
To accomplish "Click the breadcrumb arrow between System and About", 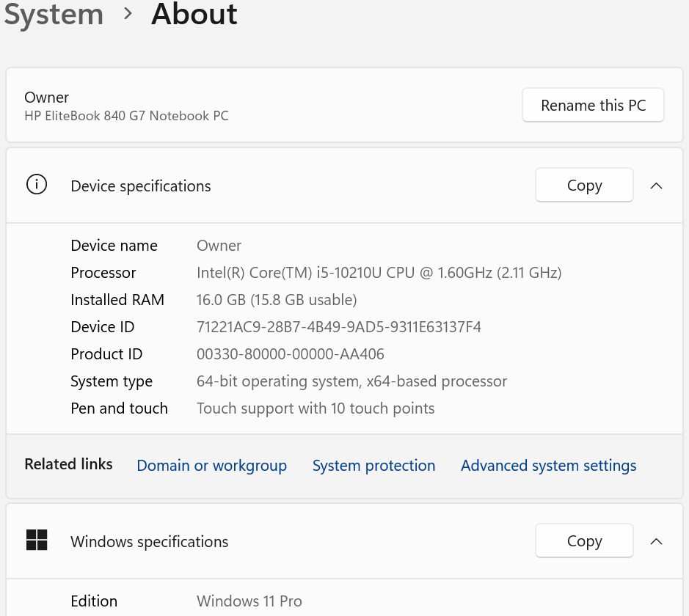I will (128, 14).
